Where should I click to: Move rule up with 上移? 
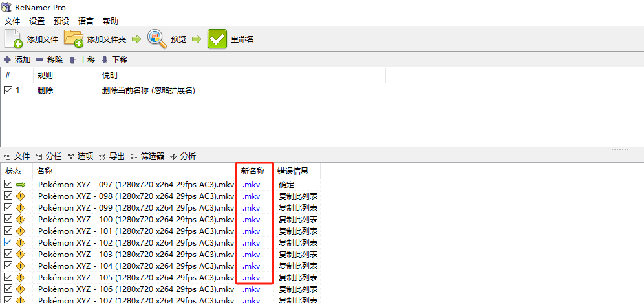[81, 60]
